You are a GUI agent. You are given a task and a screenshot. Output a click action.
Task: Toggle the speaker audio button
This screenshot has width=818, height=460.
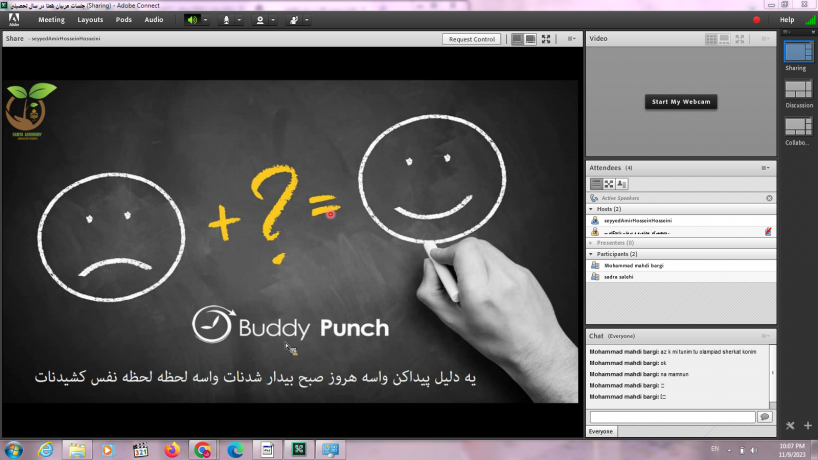(x=193, y=20)
